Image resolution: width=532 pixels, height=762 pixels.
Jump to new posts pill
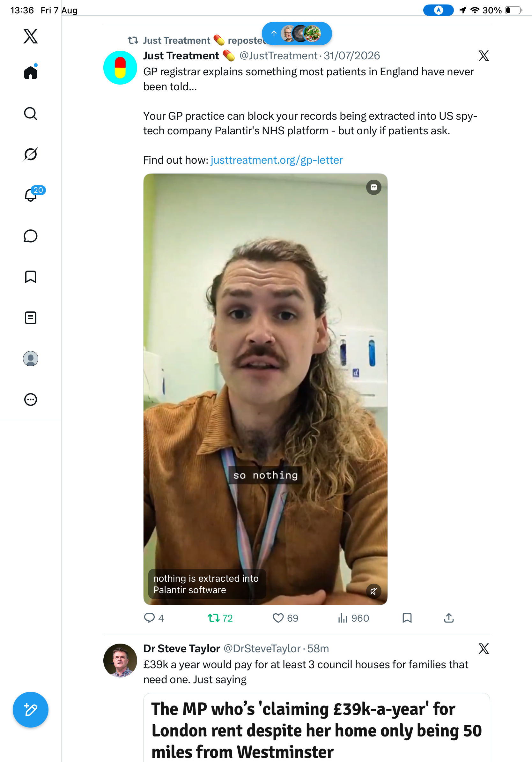[297, 34]
